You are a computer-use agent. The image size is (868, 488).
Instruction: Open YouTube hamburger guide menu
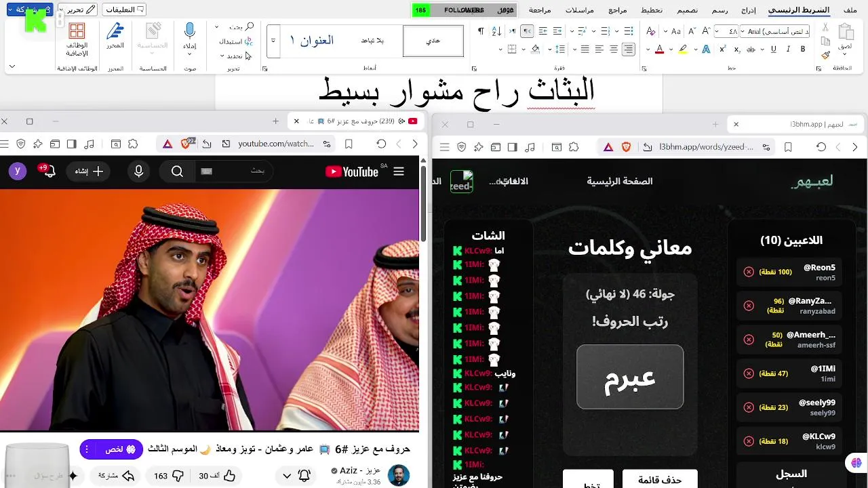(x=399, y=171)
